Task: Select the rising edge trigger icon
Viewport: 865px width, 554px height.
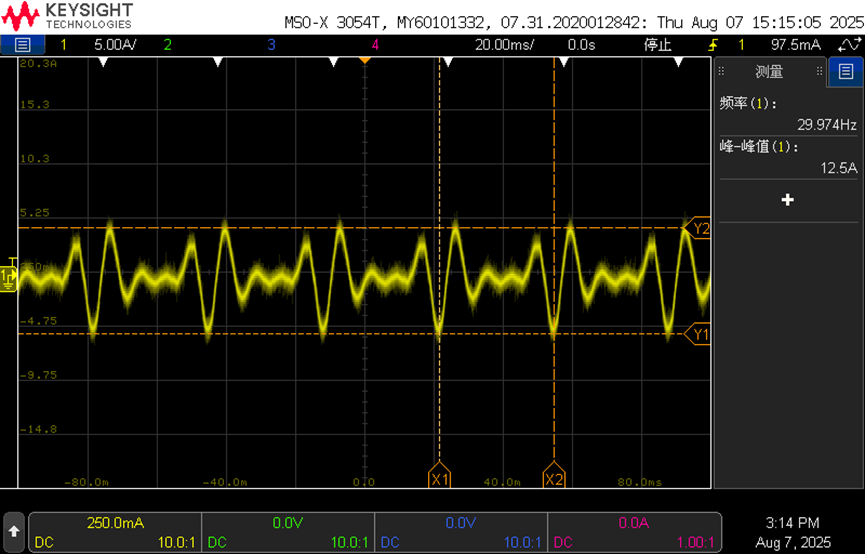Action: 714,45
